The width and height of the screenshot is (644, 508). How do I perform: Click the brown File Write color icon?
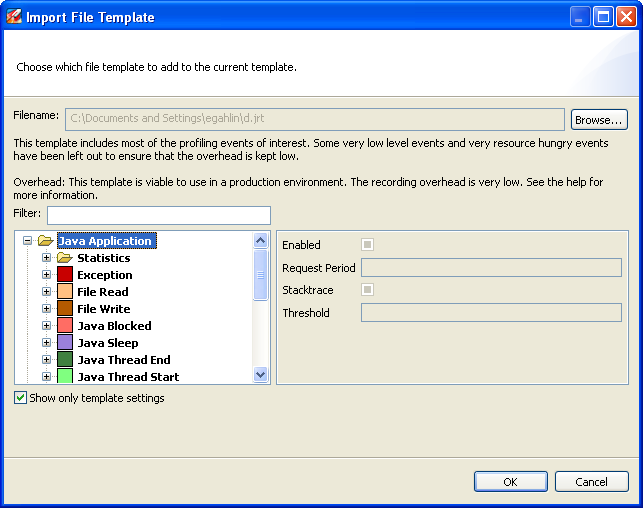click(65, 308)
